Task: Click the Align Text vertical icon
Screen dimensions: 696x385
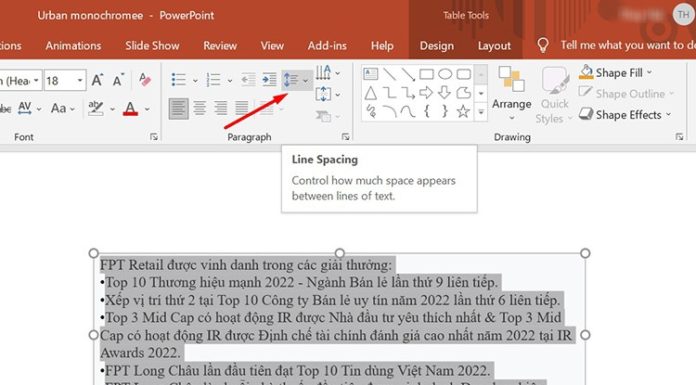Action: [323, 94]
